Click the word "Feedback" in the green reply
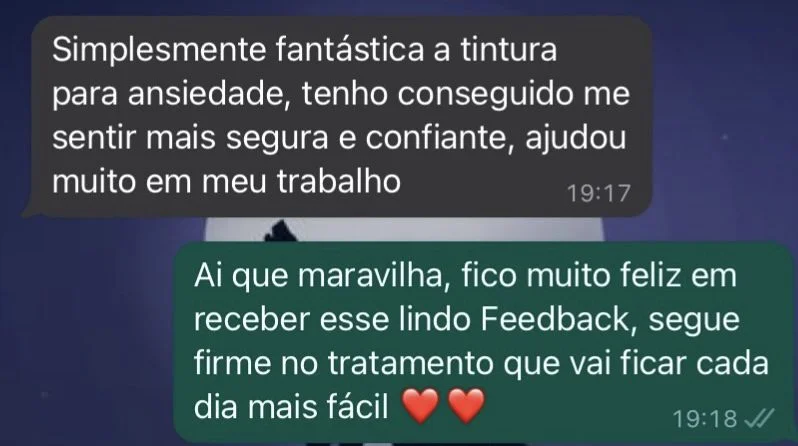This screenshot has width=798, height=446. pyautogui.click(x=556, y=319)
